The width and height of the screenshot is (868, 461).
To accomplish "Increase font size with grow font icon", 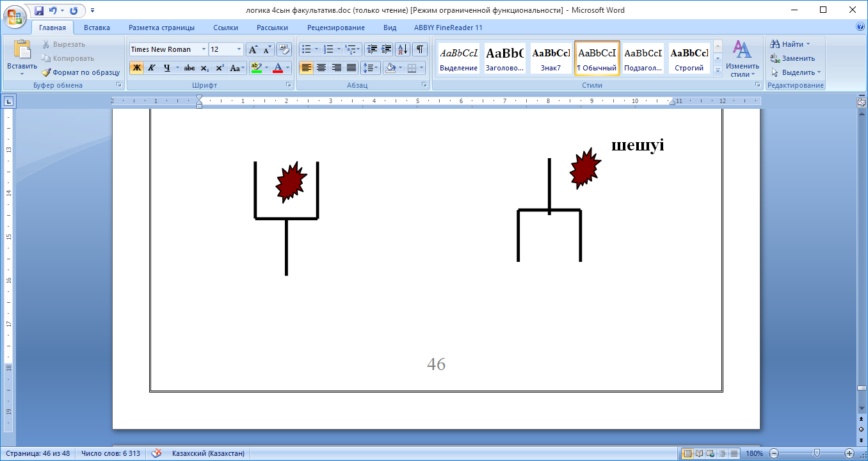I will click(253, 49).
